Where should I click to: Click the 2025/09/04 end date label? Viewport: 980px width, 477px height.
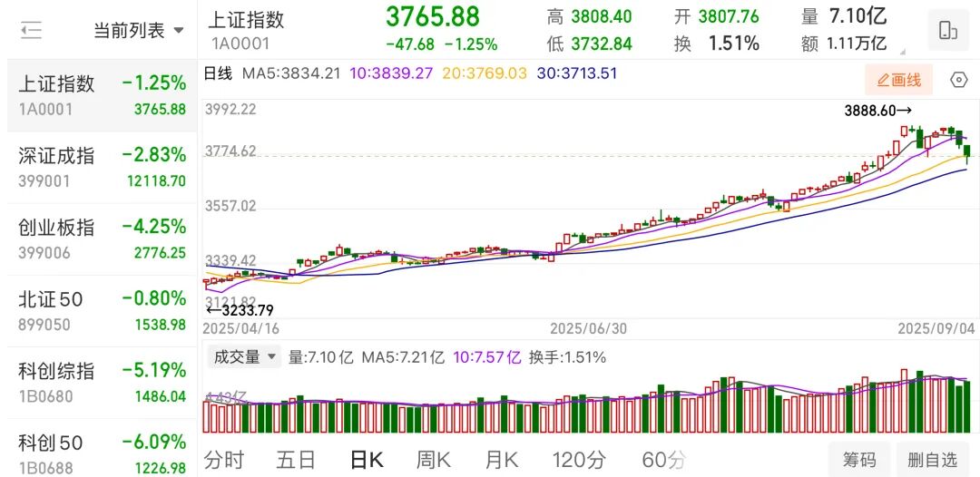(x=936, y=328)
